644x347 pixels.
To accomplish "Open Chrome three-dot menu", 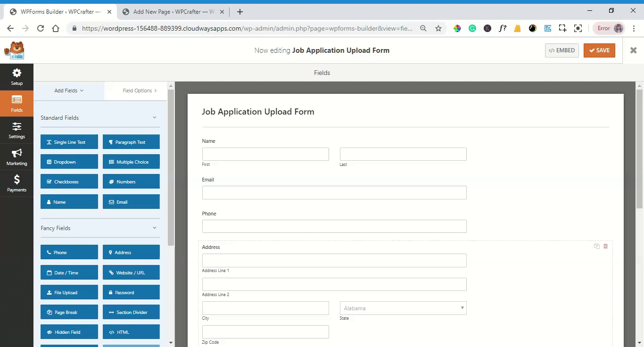I will pyautogui.click(x=634, y=28).
